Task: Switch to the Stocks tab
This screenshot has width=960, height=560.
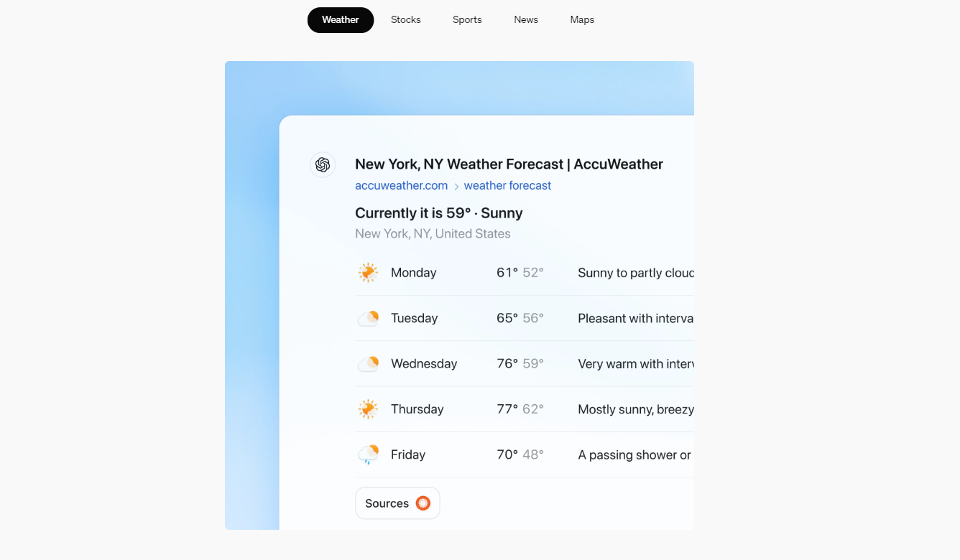Action: point(406,20)
